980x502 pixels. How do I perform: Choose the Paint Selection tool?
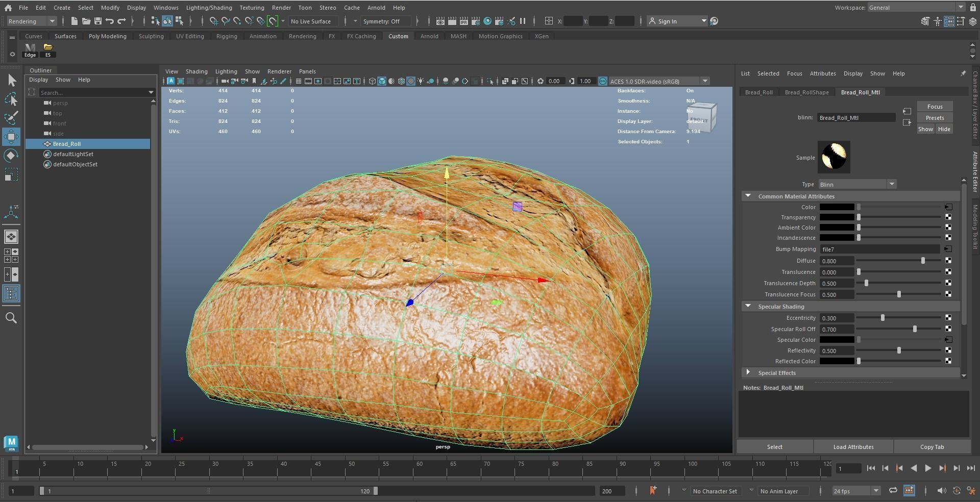pos(11,118)
